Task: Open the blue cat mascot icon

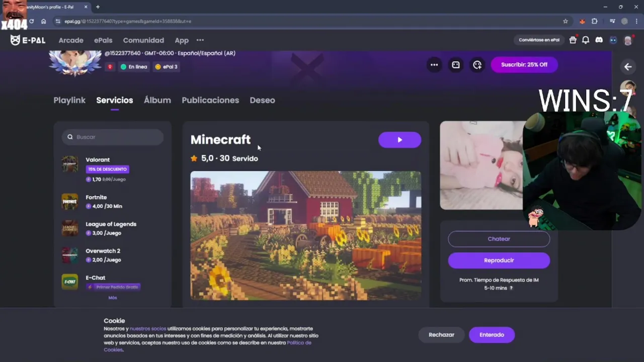Action: point(613,40)
